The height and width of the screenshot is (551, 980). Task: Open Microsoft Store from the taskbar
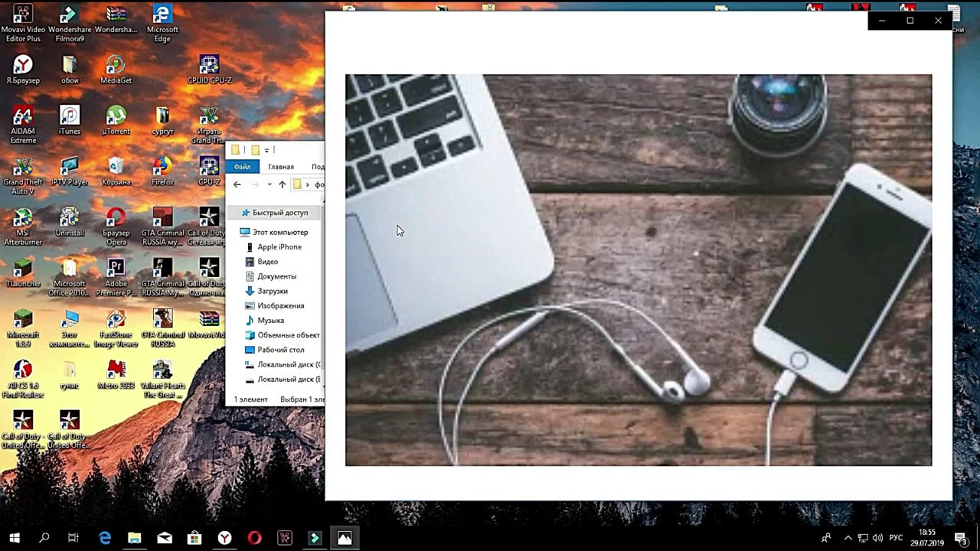click(x=194, y=538)
